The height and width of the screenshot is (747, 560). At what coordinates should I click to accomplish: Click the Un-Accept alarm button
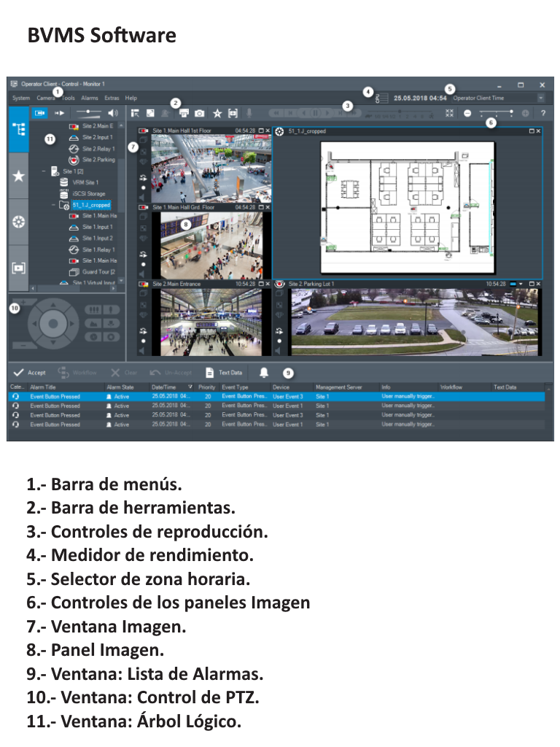[x=171, y=373]
